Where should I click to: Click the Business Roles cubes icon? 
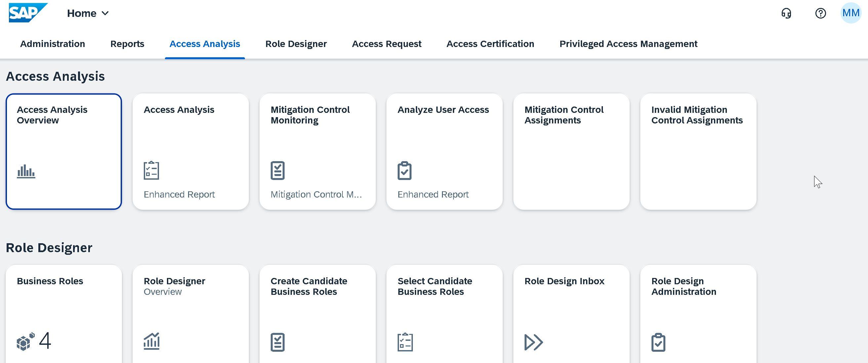pyautogui.click(x=25, y=342)
